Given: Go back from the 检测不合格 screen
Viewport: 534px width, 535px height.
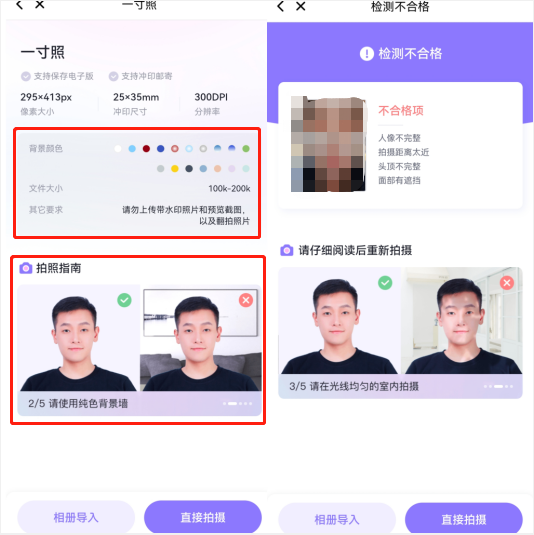Looking at the screenshot, I should pyautogui.click(x=280, y=6).
